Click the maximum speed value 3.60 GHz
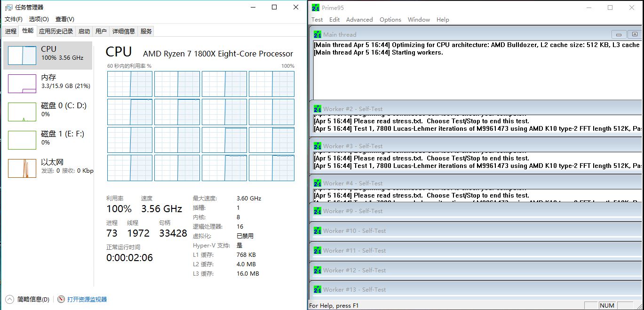Screen dimensions: 644x310 pyautogui.click(x=249, y=199)
